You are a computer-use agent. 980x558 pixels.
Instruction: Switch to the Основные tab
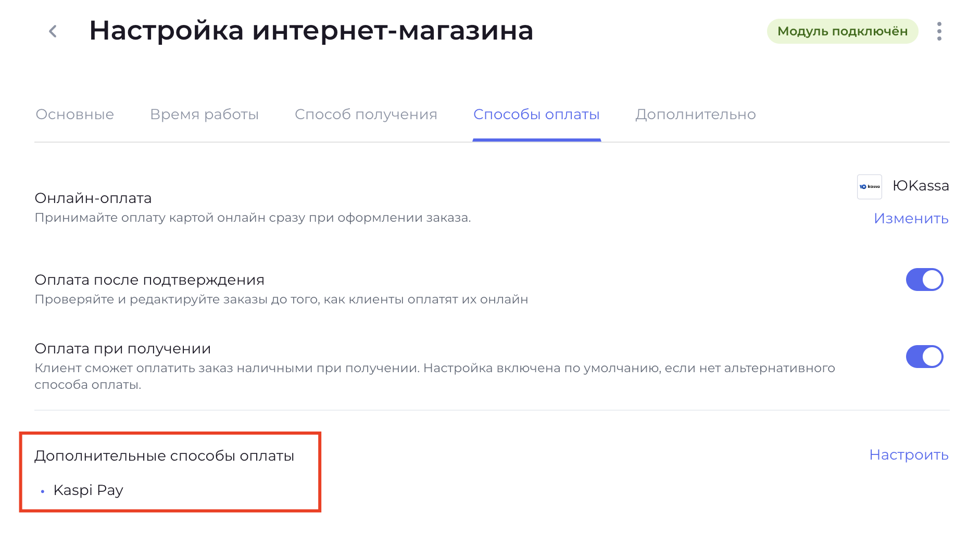pos(74,115)
